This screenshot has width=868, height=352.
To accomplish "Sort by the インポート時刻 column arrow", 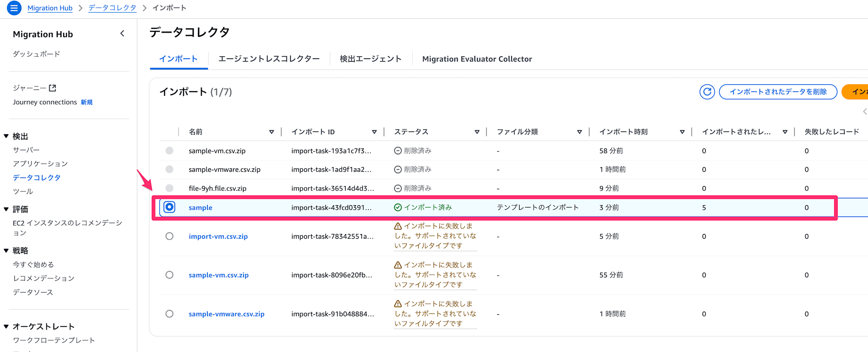I will click(682, 132).
